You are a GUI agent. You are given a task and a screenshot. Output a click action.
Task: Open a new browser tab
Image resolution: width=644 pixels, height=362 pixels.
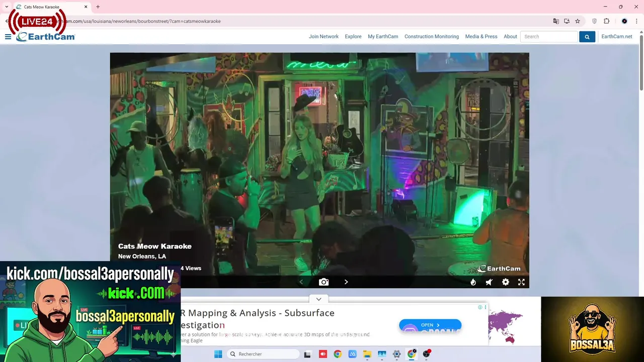(98, 7)
